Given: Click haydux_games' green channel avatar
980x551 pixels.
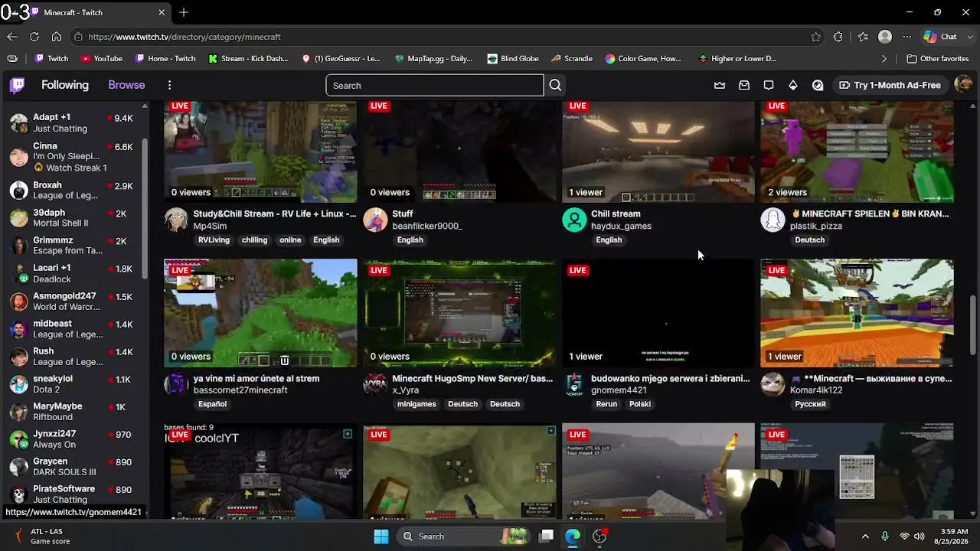Looking at the screenshot, I should point(574,220).
